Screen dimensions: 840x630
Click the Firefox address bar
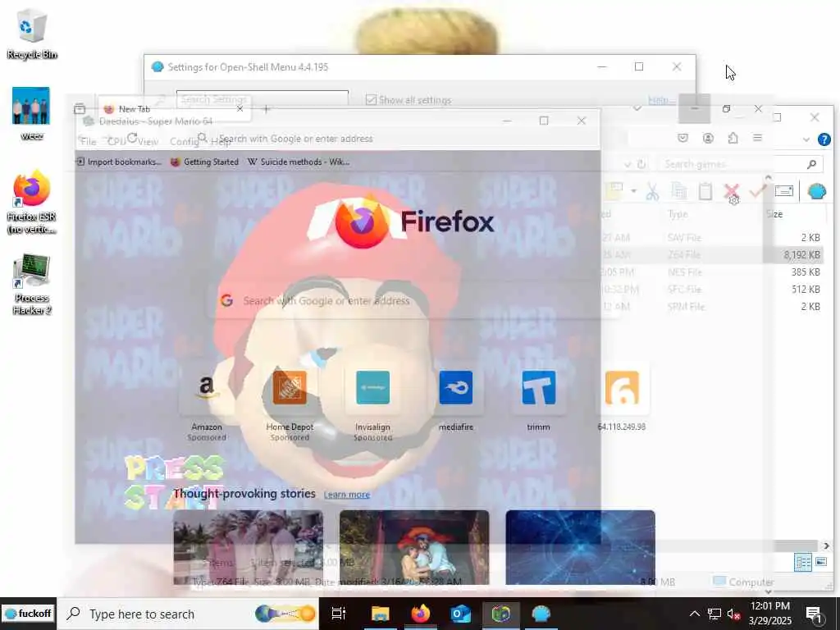tap(407, 139)
